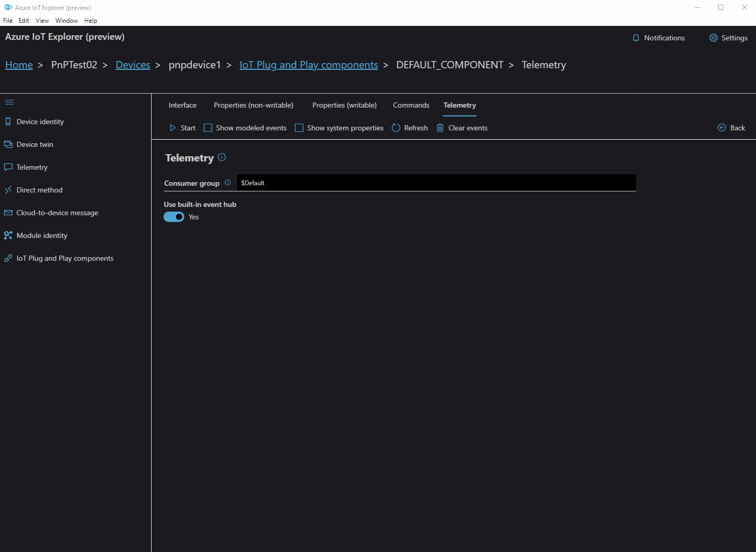Click info icon beside Consumer group
756x552 pixels.
(228, 183)
